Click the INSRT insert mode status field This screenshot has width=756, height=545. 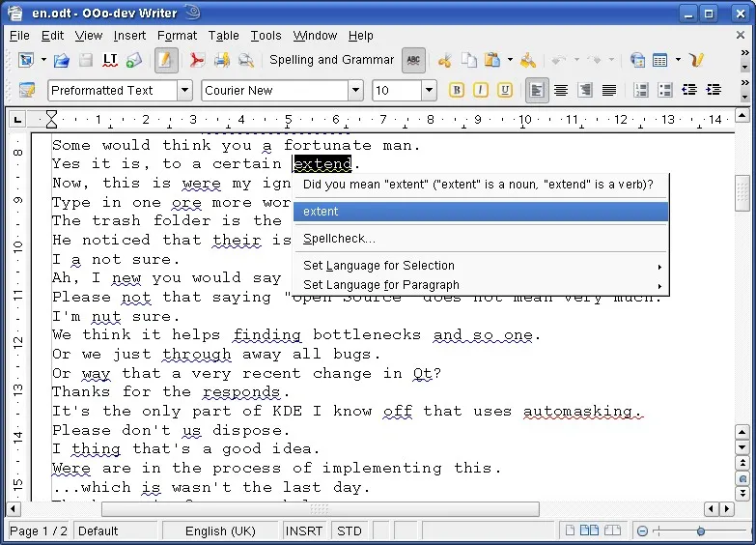click(304, 531)
